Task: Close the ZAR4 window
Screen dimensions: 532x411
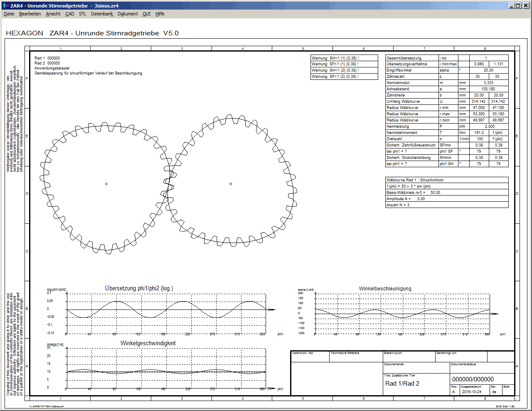Action: click(525, 5)
